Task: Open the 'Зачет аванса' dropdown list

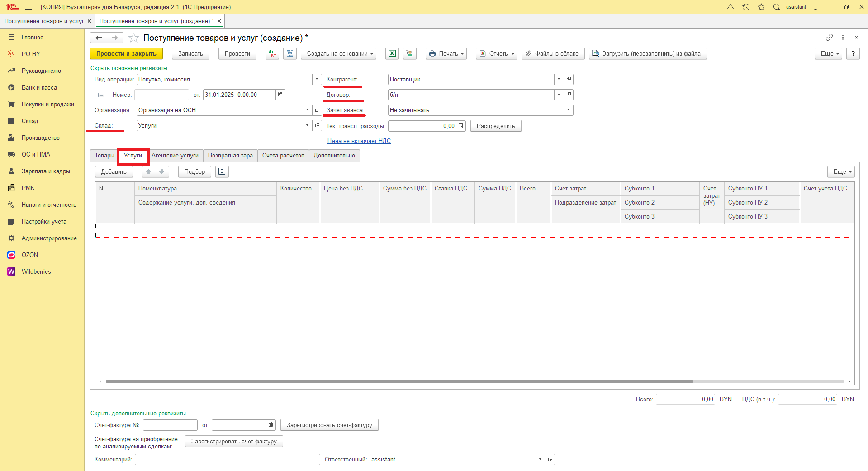Action: (x=568, y=110)
